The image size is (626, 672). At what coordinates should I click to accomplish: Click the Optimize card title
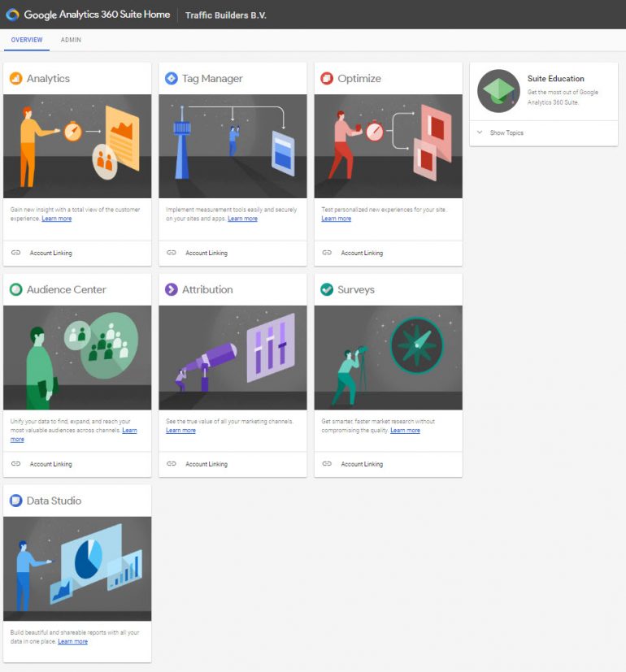click(x=359, y=79)
